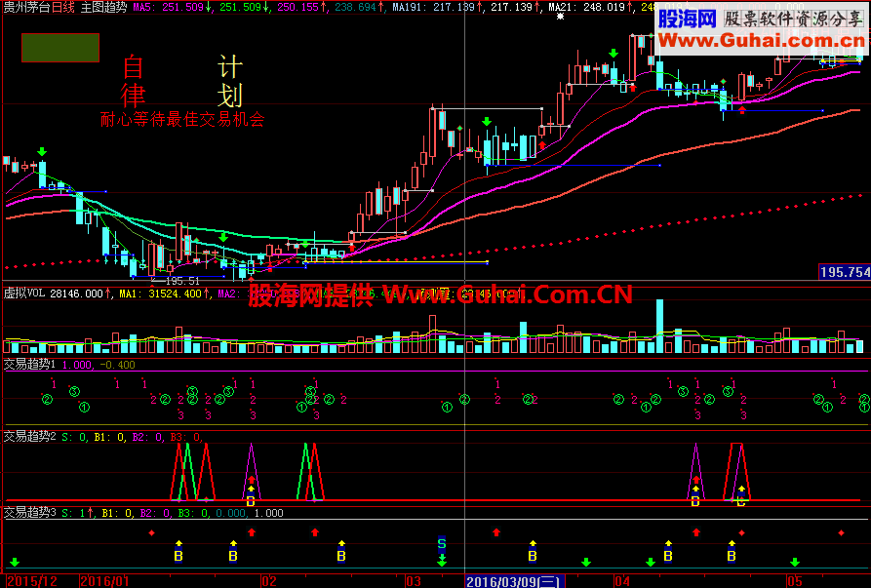Image resolution: width=871 pixels, height=588 pixels.
Task: Jump to 2015/12 on the date axis
Action: click(32, 581)
